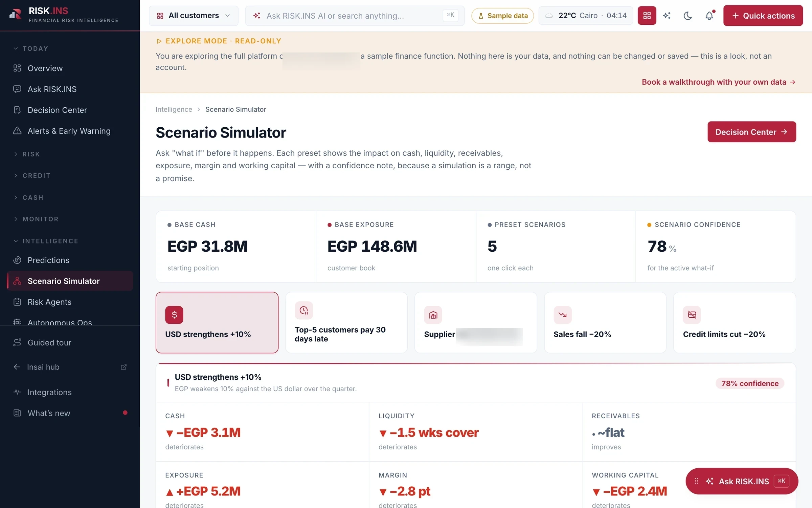
Task: Click the weather cloud icon
Action: point(549,16)
